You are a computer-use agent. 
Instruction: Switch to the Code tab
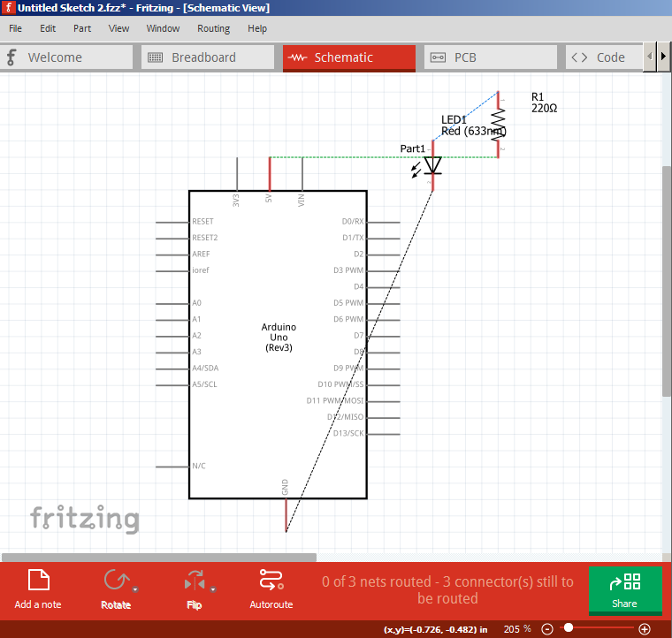click(x=604, y=57)
